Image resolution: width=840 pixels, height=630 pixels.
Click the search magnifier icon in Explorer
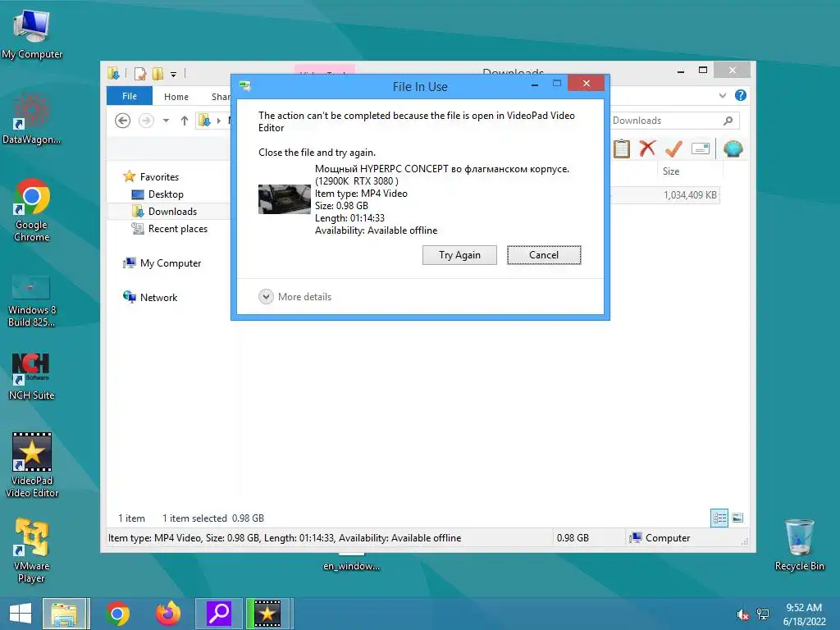(728, 121)
